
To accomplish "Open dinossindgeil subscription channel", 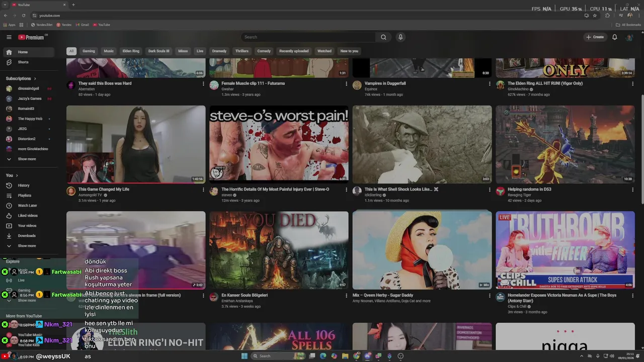I will click(28, 88).
